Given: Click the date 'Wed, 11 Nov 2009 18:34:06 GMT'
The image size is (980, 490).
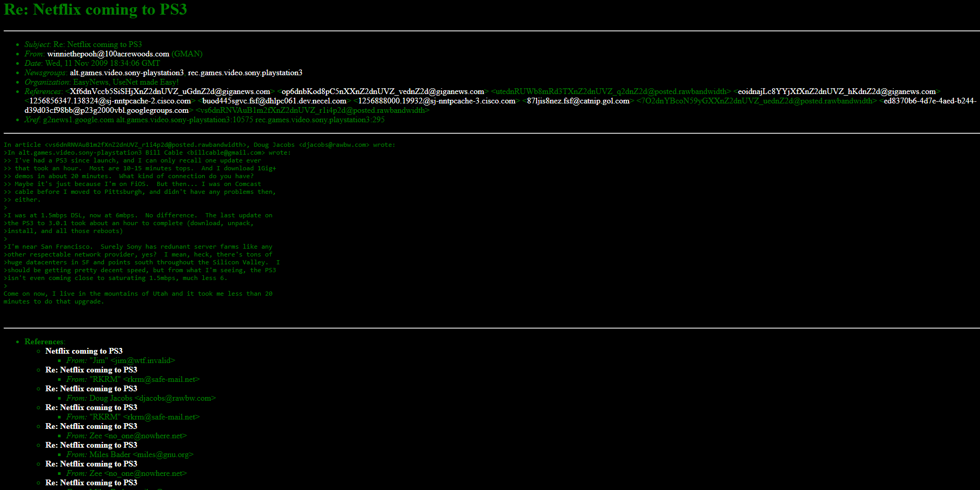Looking at the screenshot, I should [x=103, y=63].
